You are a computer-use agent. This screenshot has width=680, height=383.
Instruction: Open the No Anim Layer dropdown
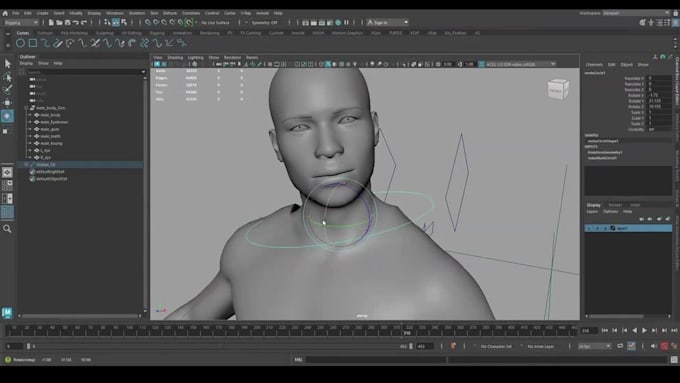[541, 346]
